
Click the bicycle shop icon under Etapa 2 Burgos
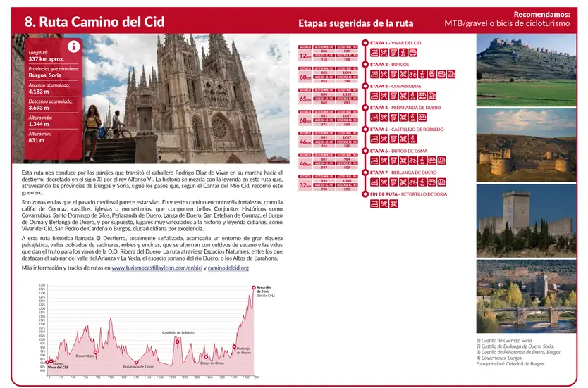413,74
